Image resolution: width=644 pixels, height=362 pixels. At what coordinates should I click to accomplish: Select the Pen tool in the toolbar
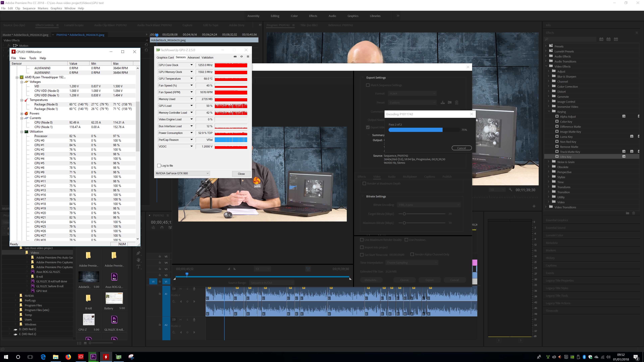(x=138, y=253)
